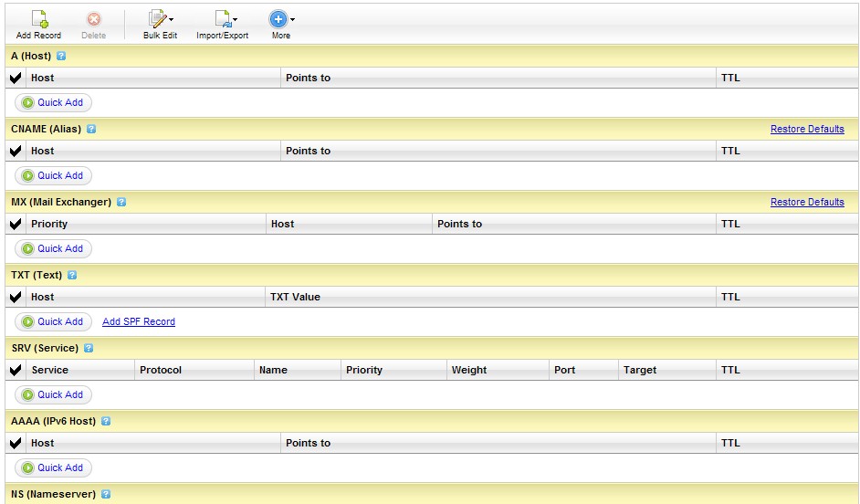Toggle select-all checkmark in MX table
The width and height of the screenshot is (860, 504).
(x=16, y=224)
